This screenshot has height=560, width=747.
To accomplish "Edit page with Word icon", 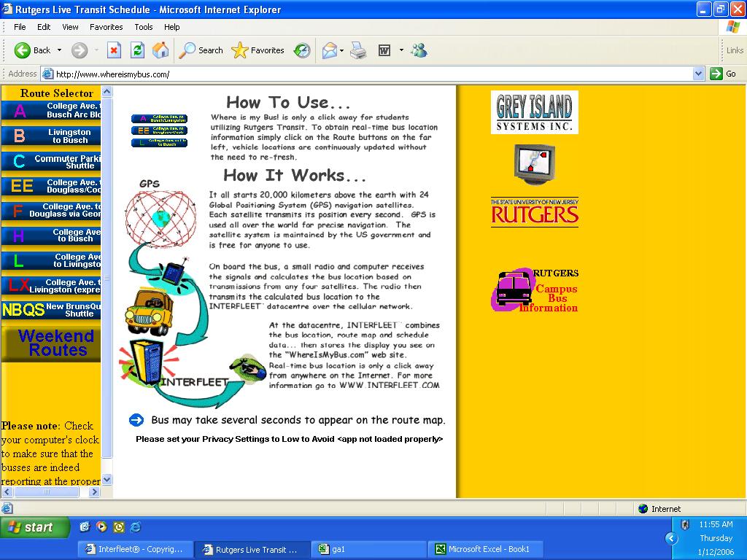I will (x=384, y=50).
